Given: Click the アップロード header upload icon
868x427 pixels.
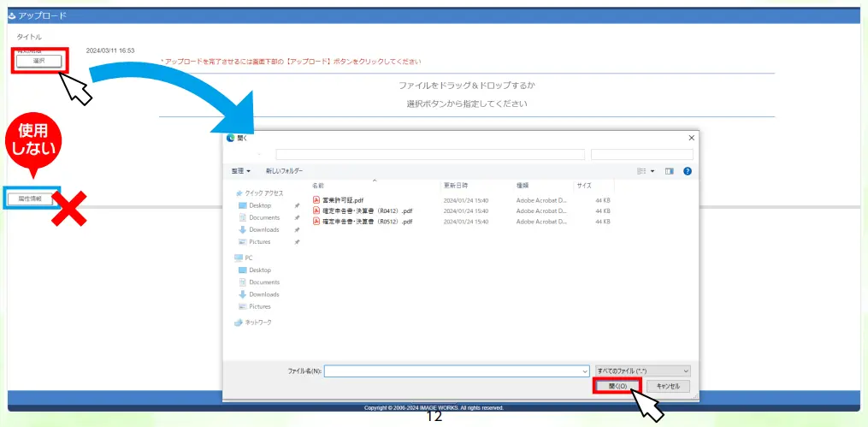Looking at the screenshot, I should tap(13, 15).
